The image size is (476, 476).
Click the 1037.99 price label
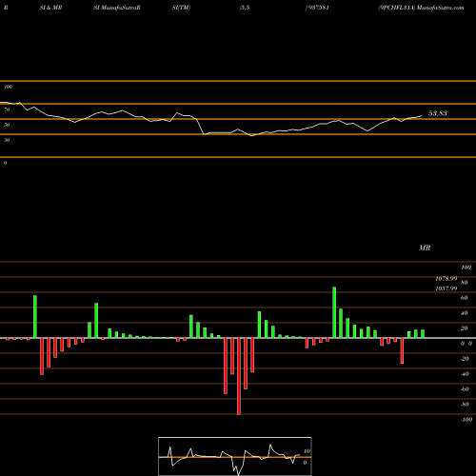click(446, 288)
